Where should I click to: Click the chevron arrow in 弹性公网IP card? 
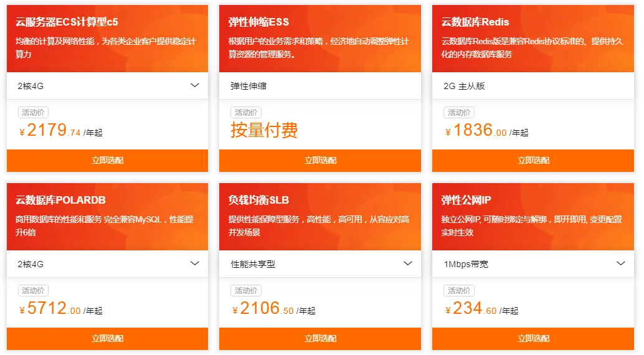620,263
